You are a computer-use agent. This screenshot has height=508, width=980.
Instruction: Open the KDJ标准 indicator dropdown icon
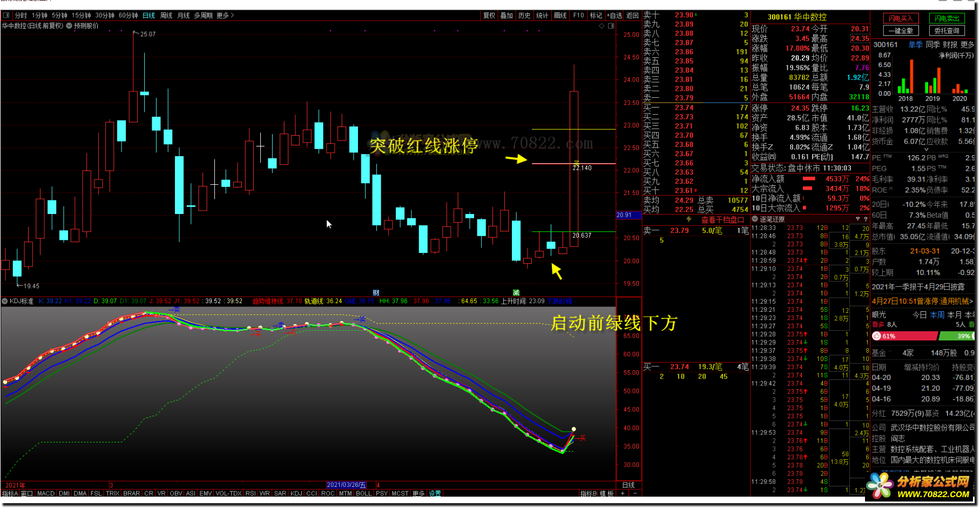pyautogui.click(x=5, y=301)
